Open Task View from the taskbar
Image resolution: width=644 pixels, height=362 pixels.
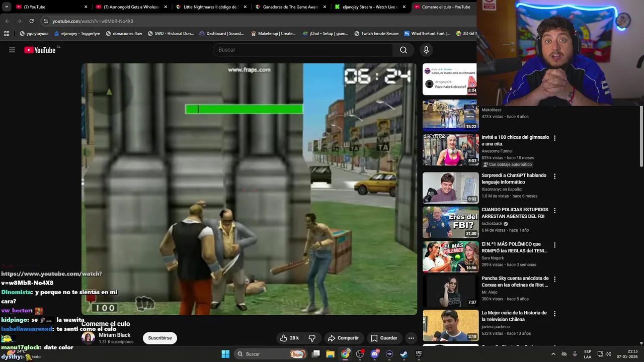316,354
